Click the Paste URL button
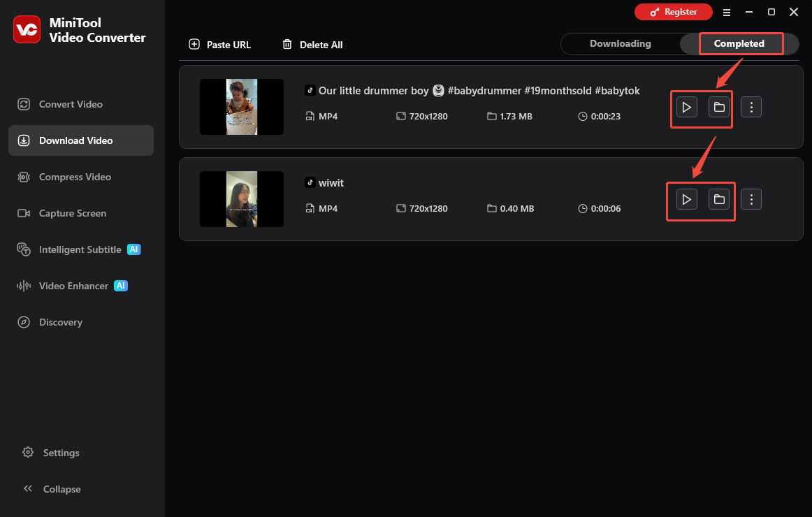The height and width of the screenshot is (517, 812). (219, 45)
